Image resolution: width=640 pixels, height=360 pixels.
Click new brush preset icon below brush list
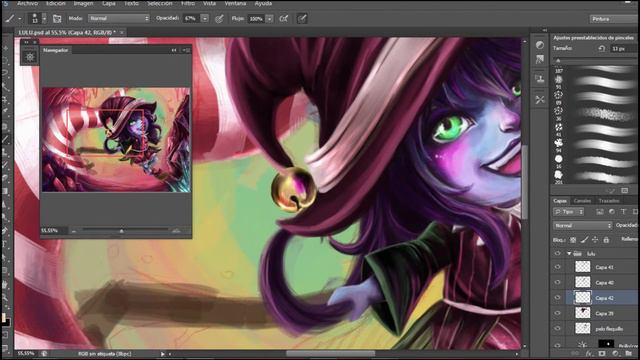click(x=624, y=190)
